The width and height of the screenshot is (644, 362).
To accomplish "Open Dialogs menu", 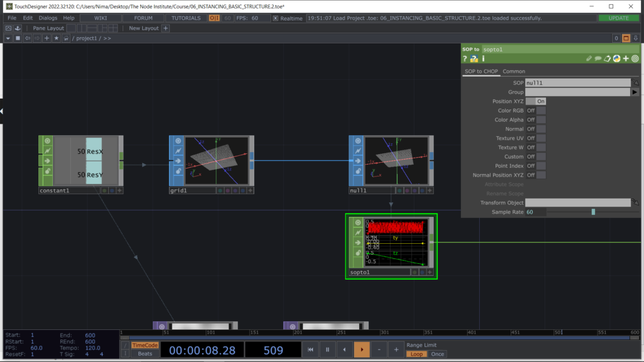I will click(x=48, y=18).
